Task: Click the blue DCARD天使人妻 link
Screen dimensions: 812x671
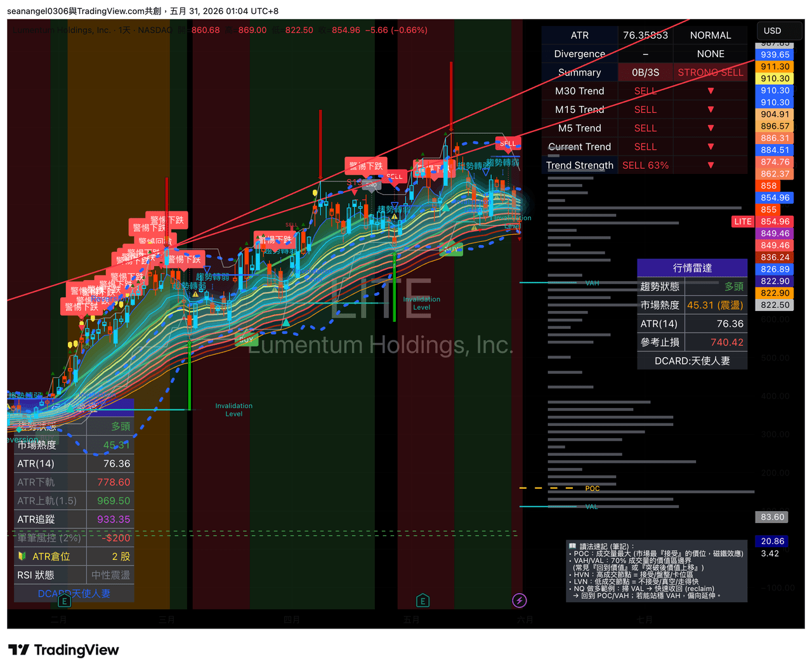Action: (74, 594)
